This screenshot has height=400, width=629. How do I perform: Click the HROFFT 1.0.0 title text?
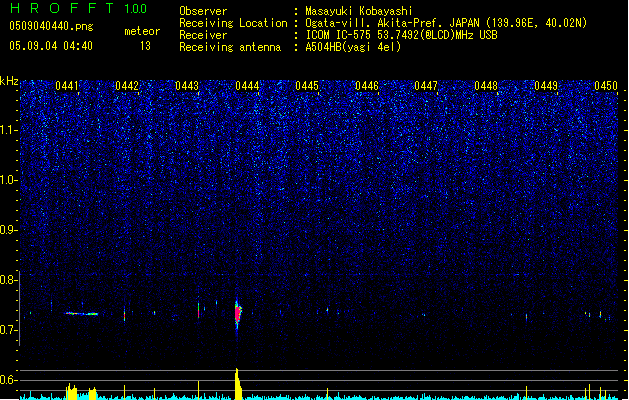click(x=79, y=8)
